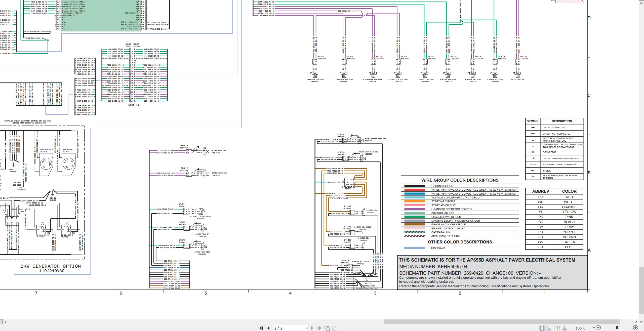Click the horizontal scrollbar thumb
644x331 pixels.
pos(501,321)
